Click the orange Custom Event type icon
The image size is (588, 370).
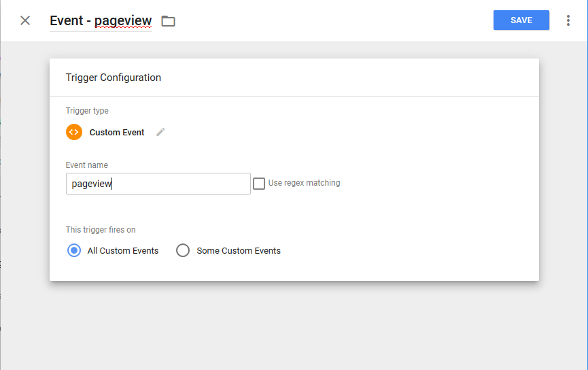74,132
